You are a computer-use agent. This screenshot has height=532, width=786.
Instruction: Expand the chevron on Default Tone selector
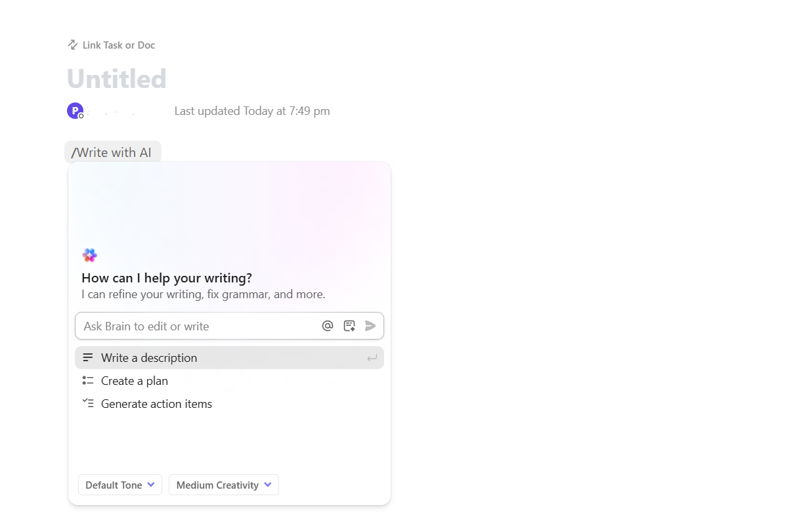[151, 485]
